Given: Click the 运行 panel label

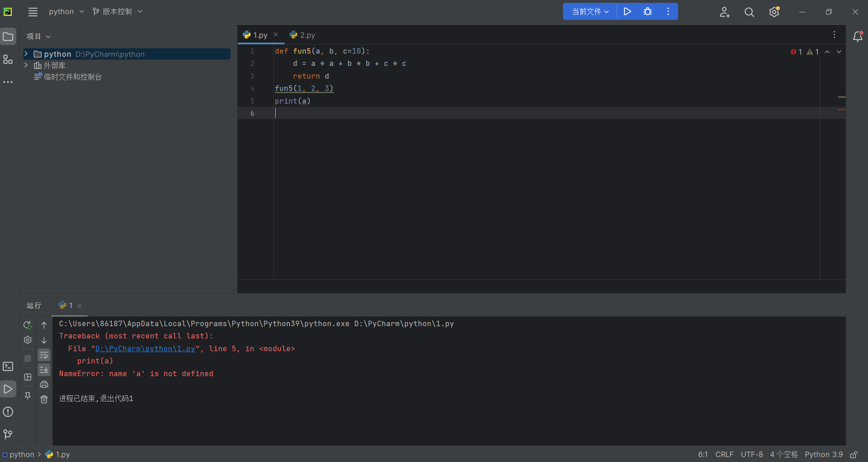Looking at the screenshot, I should 34,305.
